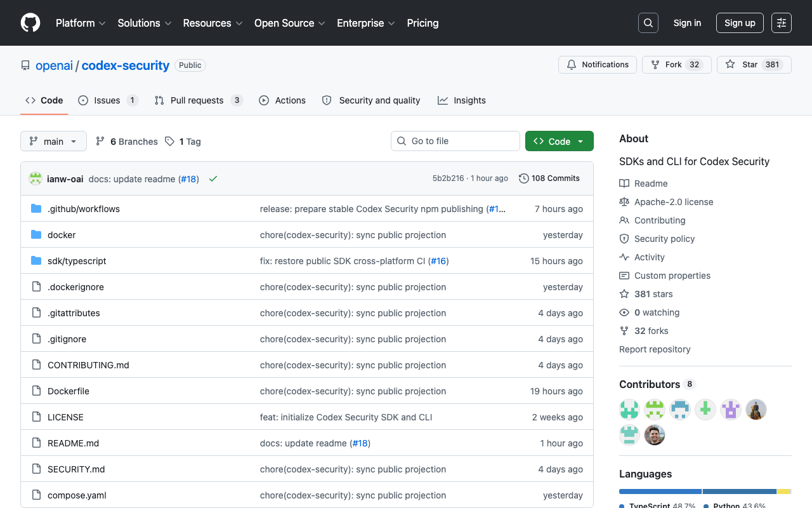This screenshot has width=812, height=508.
Task: Select the Code tab
Action: [44, 100]
